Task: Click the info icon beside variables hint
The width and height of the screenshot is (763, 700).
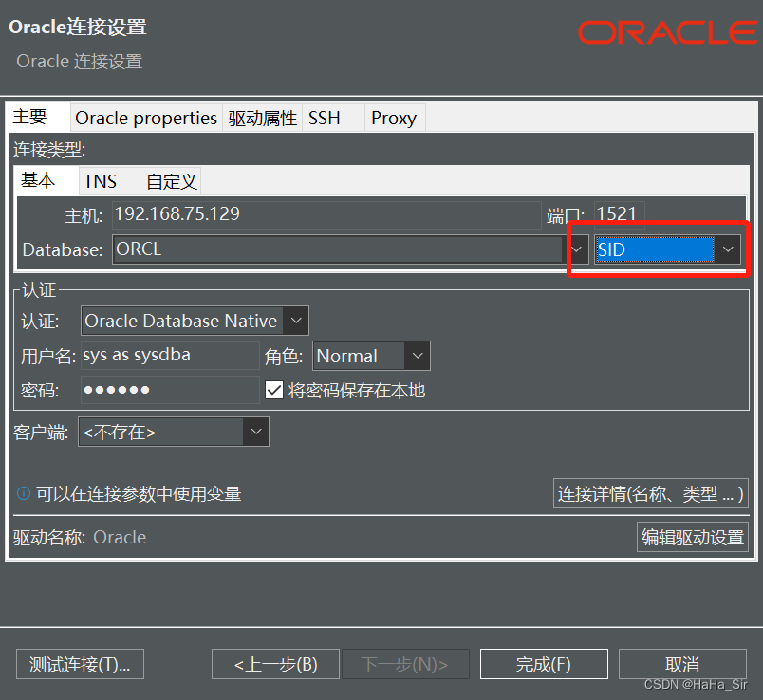Action: [x=24, y=494]
